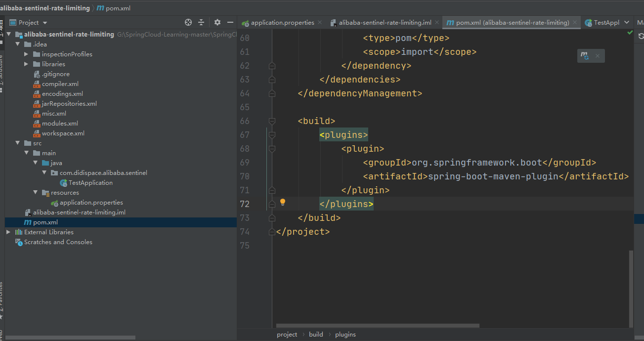Click the Maven reload icon on the right panel
This screenshot has height=341, width=644.
click(641, 36)
